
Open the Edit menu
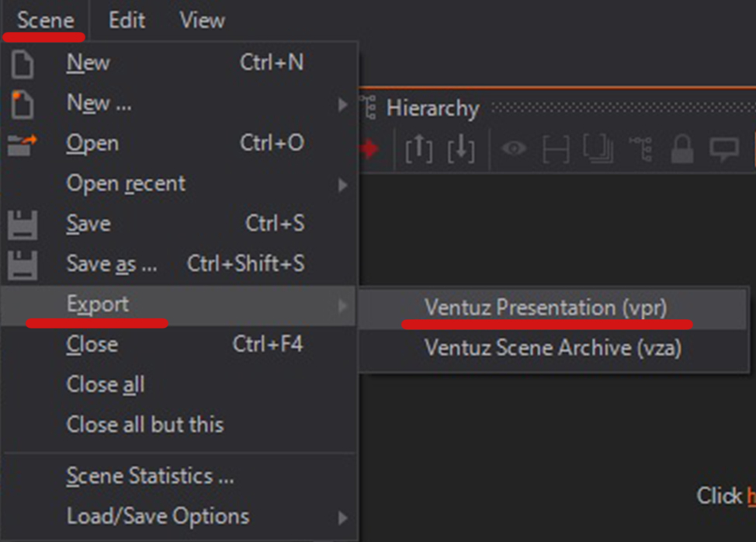tap(127, 20)
